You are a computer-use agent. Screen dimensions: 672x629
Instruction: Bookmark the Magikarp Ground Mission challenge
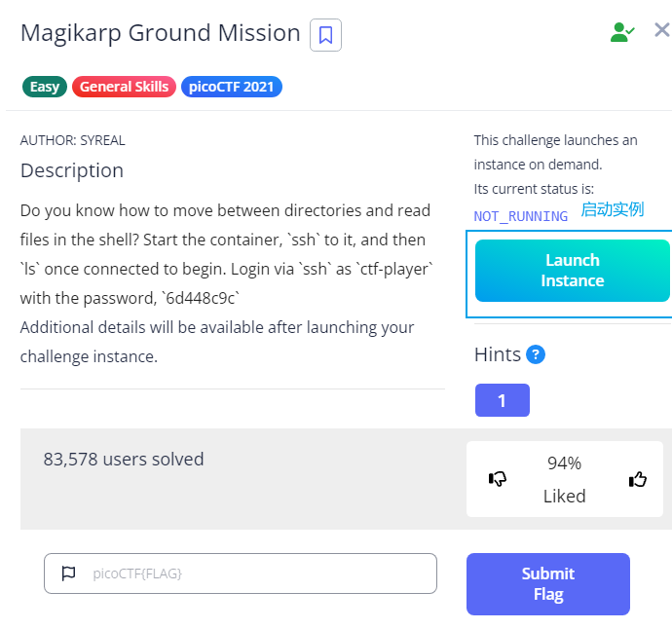(325, 36)
